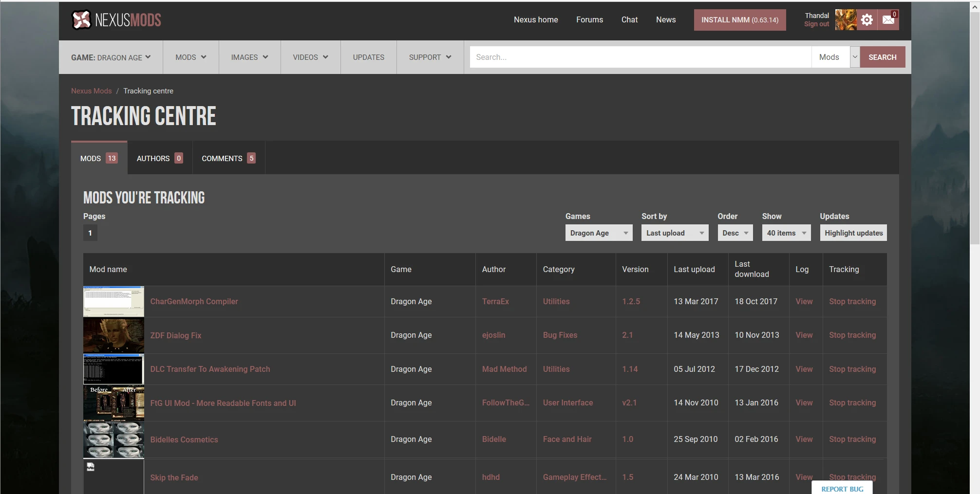Open the Sort by Last upload dropdown
980x494 pixels.
(675, 233)
